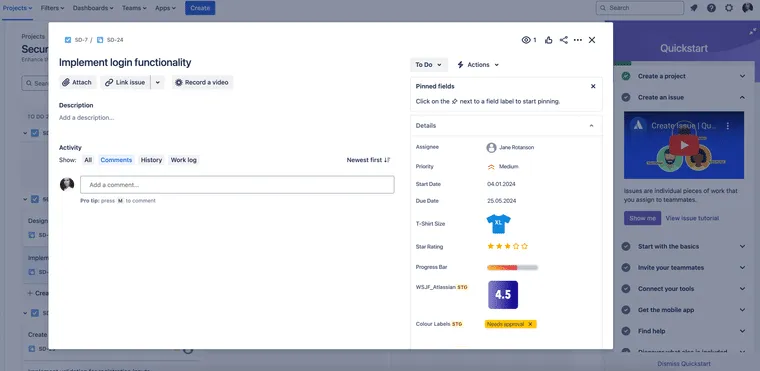Screen dimensions: 760x371
Task: Click the first star in Star Rating
Action: tap(491, 246)
